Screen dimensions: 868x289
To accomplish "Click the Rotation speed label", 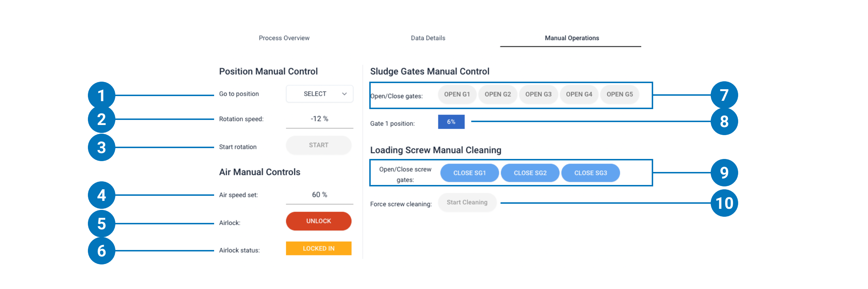I will coord(241,119).
